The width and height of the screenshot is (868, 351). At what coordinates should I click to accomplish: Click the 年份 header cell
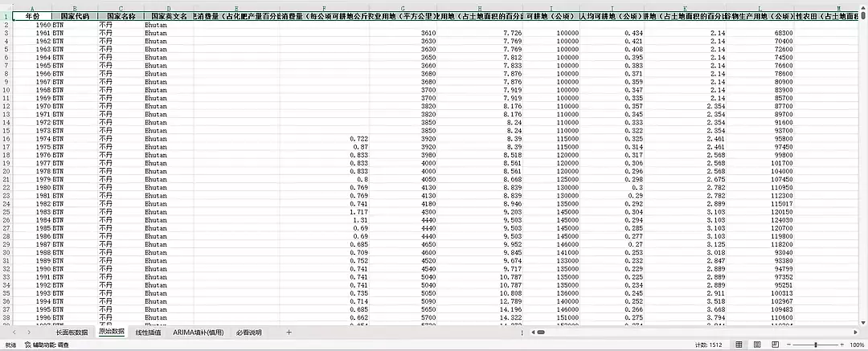[x=32, y=17]
